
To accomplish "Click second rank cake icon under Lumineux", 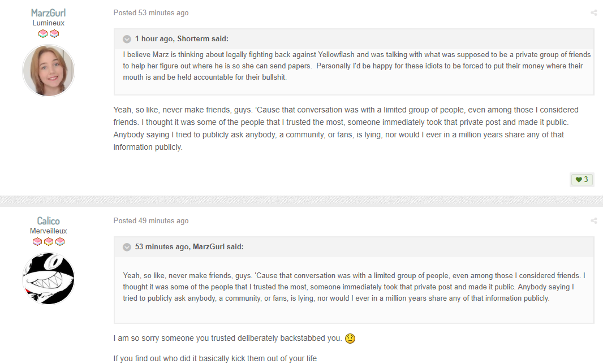I will [54, 33].
